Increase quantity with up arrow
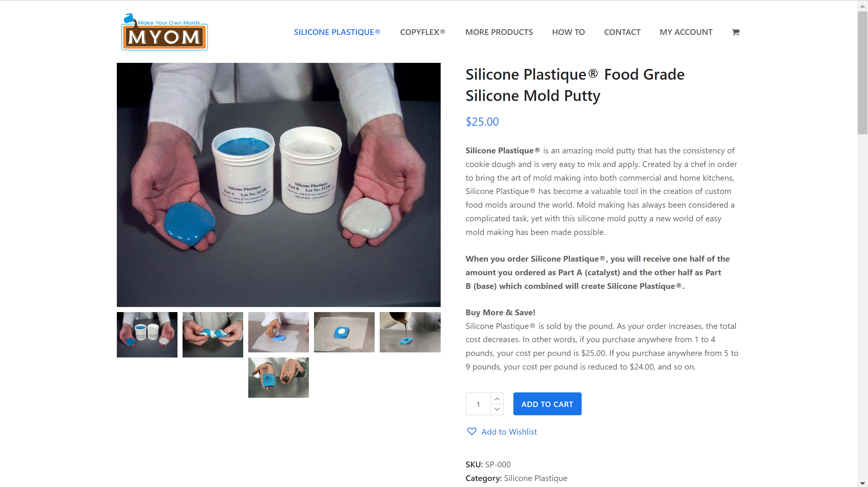The height and width of the screenshot is (487, 868). click(497, 399)
